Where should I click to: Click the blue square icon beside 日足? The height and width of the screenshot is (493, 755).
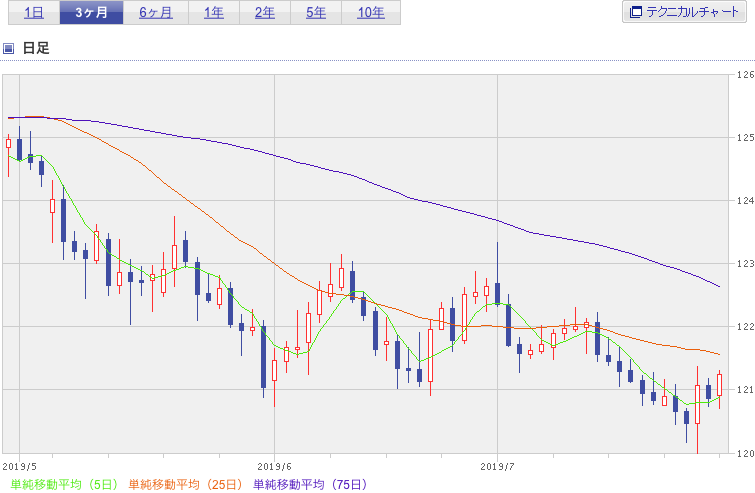pos(8,48)
